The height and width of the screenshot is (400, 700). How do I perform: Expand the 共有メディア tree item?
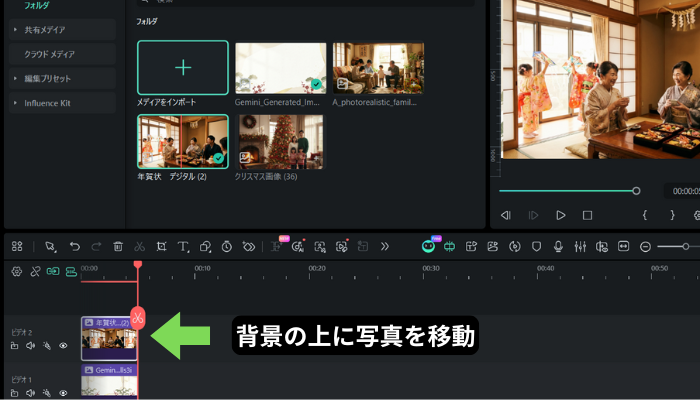[x=15, y=30]
